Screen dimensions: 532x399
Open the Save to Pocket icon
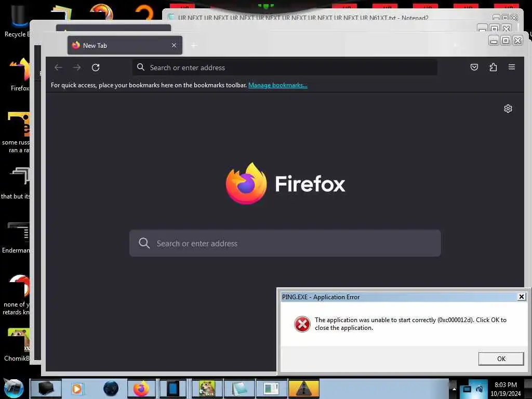click(x=474, y=67)
